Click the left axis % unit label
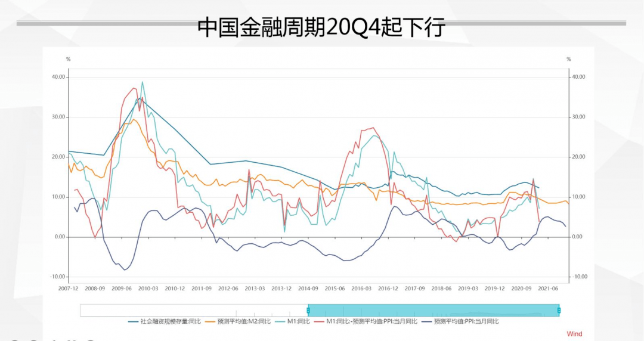Screen dimensions: 644x341 click(68, 59)
